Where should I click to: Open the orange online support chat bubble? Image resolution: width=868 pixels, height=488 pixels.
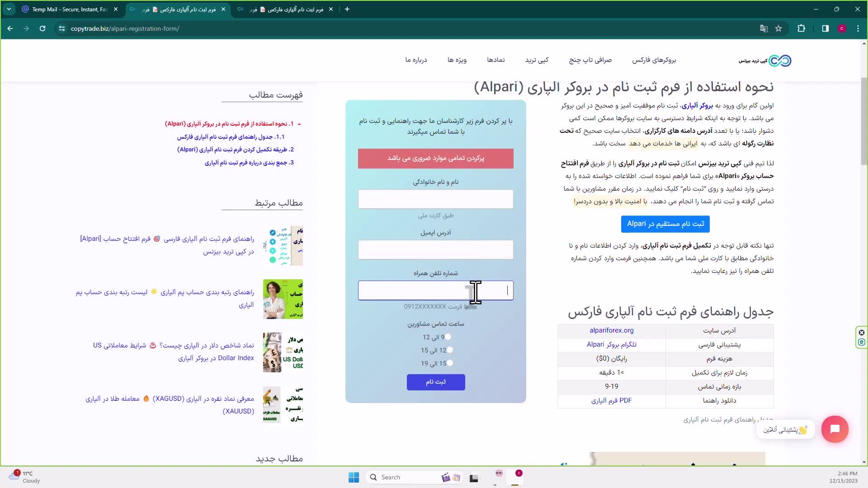[835, 429]
